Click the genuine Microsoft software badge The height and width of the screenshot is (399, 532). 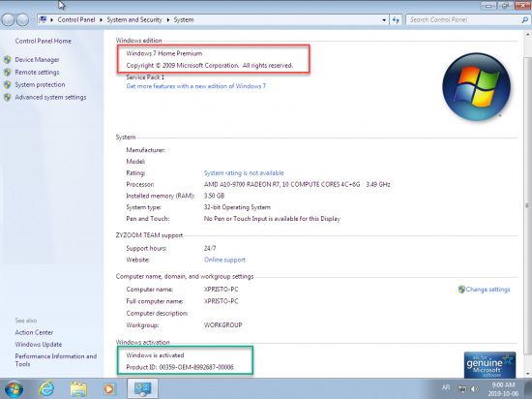pos(490,365)
